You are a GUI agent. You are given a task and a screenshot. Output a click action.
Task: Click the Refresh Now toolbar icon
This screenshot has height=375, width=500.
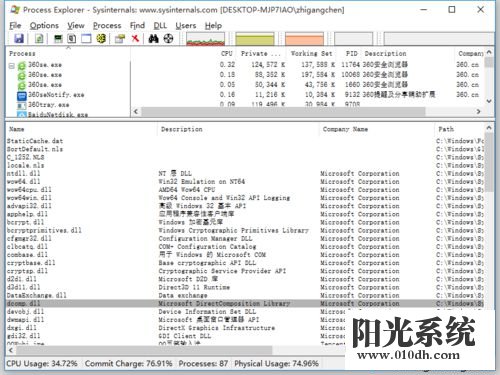tap(39, 39)
